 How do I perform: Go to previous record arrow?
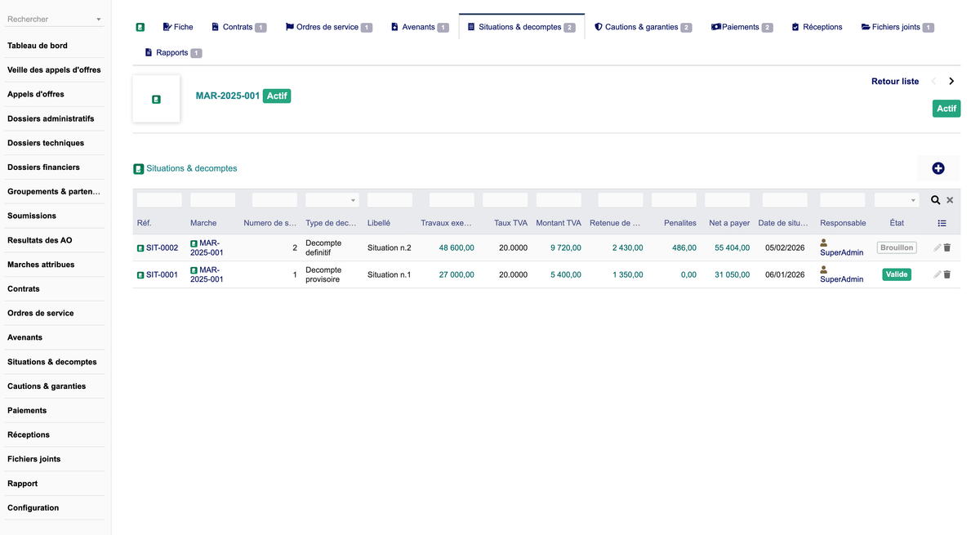[934, 81]
